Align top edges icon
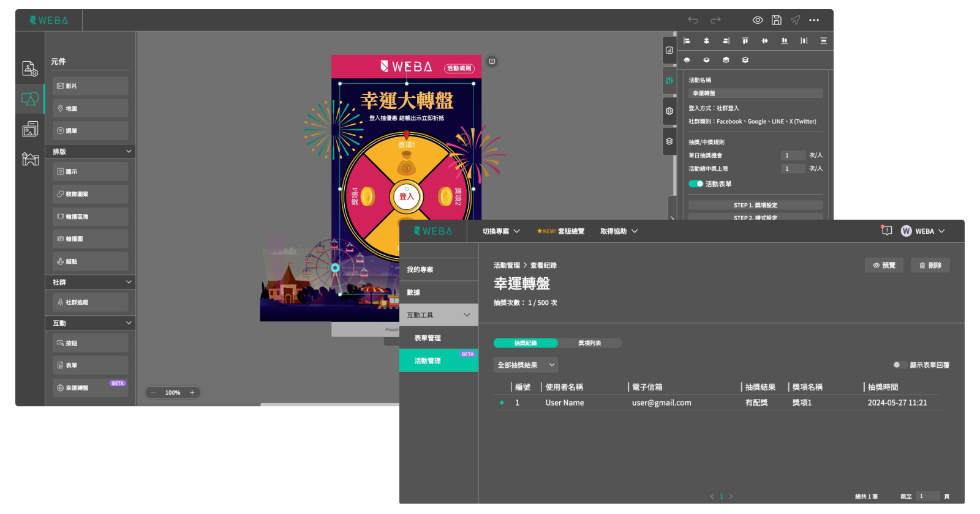Viewport: 980px width, 514px height. (x=745, y=41)
